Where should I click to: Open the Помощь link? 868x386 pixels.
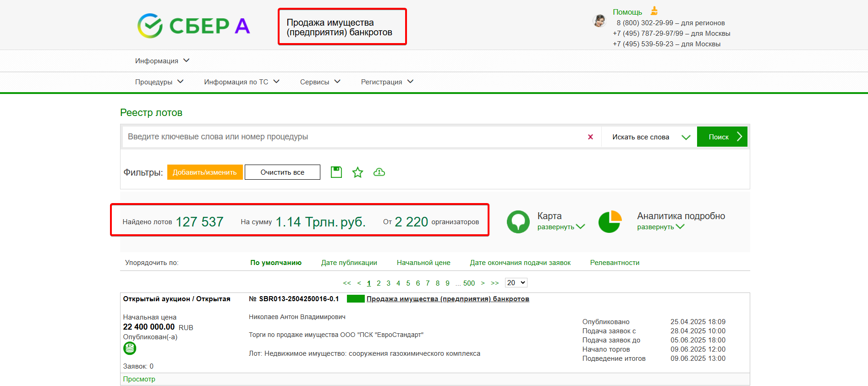coord(627,12)
